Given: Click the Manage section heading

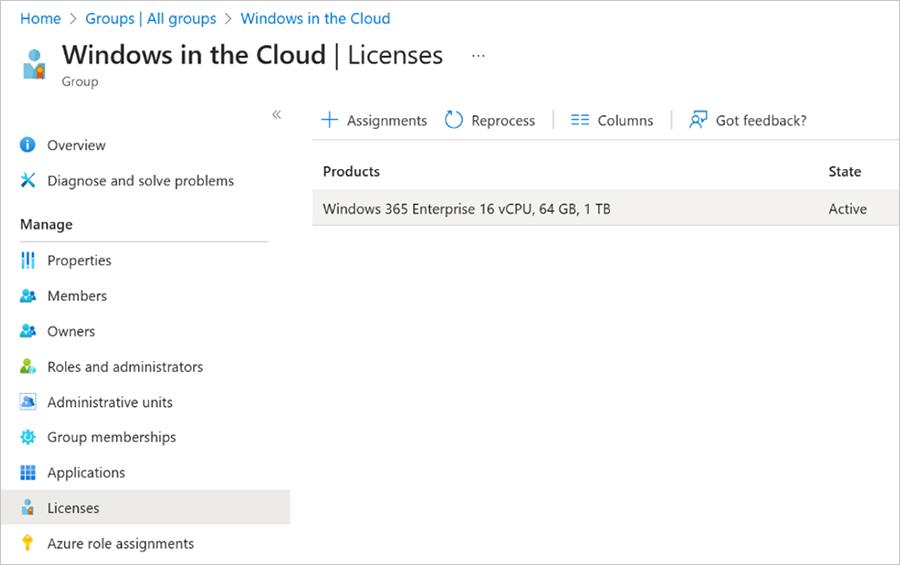Looking at the screenshot, I should coord(46,225).
